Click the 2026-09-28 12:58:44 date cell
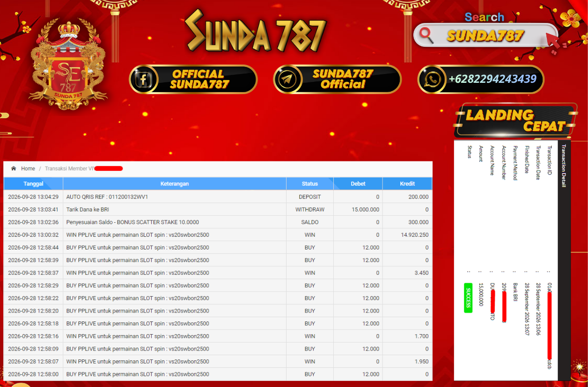The image size is (588, 387). click(33, 248)
